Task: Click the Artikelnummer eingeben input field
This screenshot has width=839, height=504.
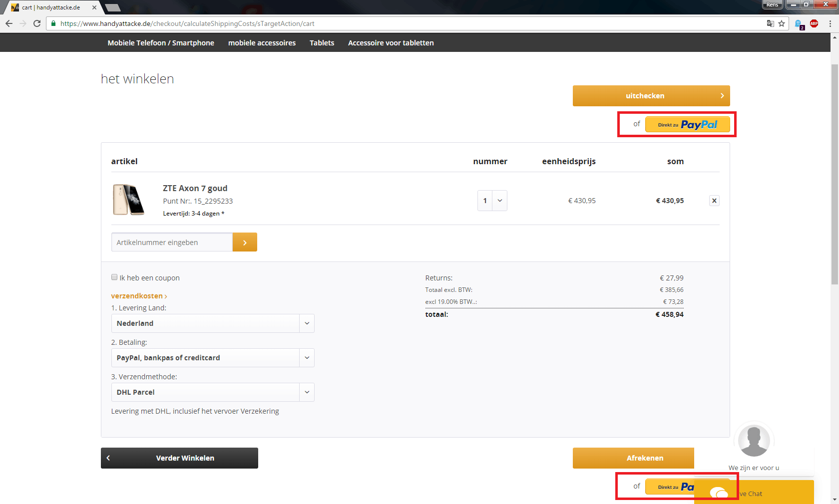Action: [x=172, y=242]
